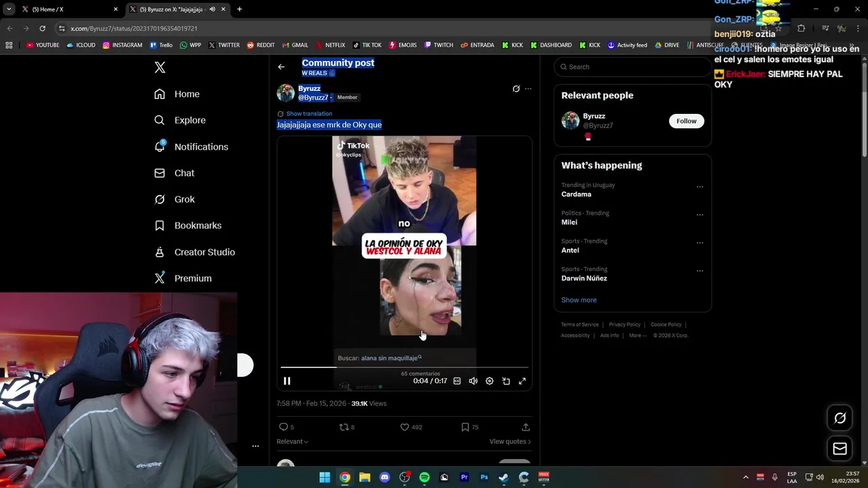This screenshot has height=488, width=868.
Task: Open video playback settings gear
Action: tap(490, 381)
